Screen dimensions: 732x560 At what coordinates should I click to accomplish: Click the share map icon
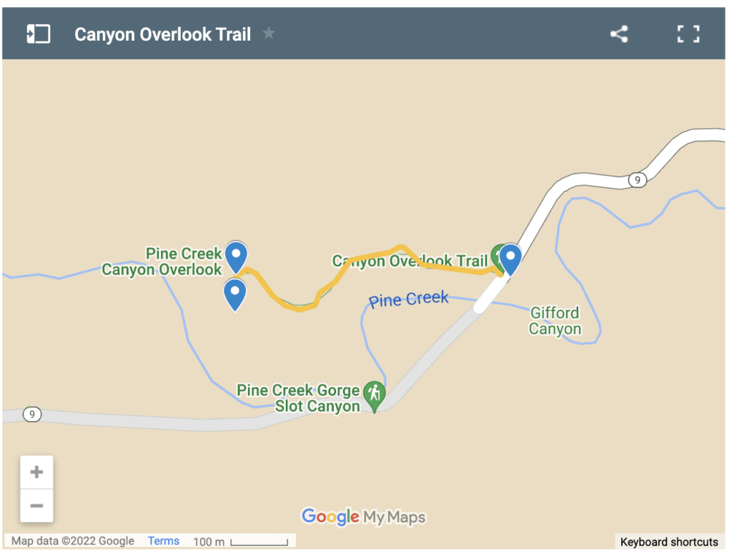pyautogui.click(x=619, y=34)
